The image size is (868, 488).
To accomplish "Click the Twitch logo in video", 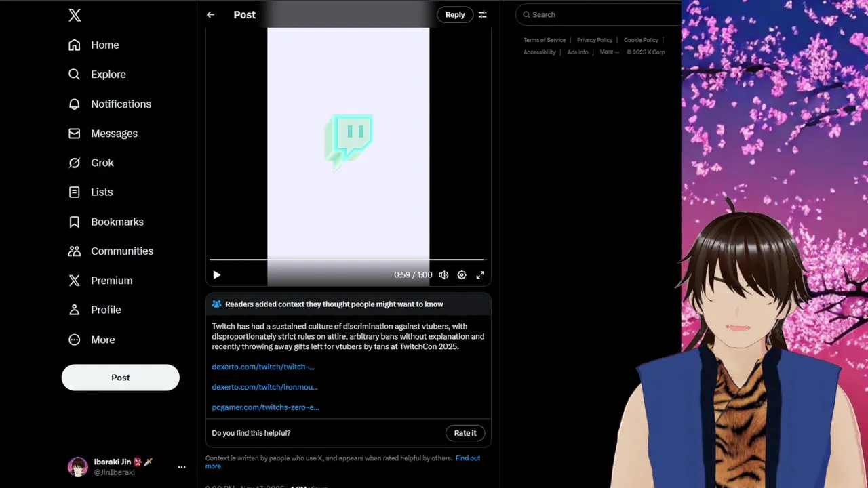I will pyautogui.click(x=349, y=142).
